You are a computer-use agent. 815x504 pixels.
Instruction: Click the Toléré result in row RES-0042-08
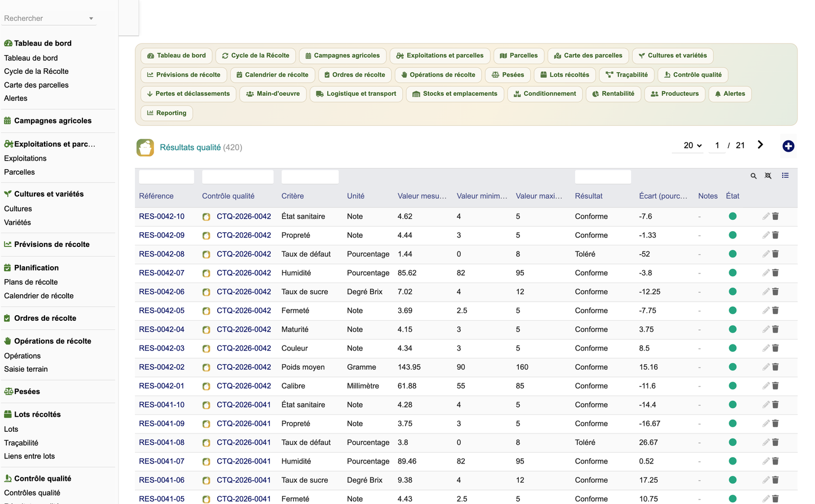click(x=585, y=254)
